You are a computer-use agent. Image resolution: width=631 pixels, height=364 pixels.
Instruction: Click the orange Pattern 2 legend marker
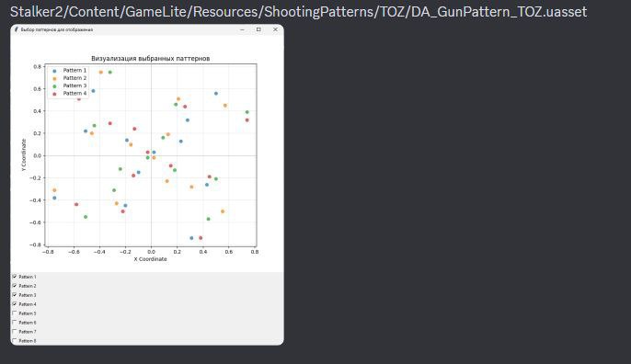pyautogui.click(x=55, y=78)
